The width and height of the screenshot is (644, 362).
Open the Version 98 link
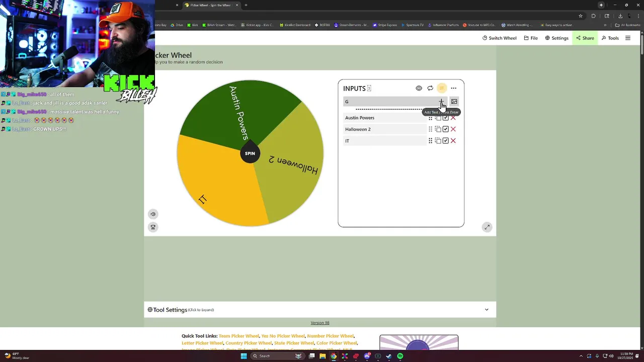click(320, 323)
